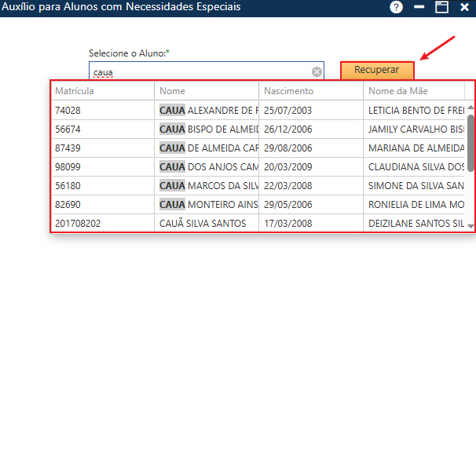The height and width of the screenshot is (456, 476).
Task: Open the help question mark icon
Action: point(396,7)
